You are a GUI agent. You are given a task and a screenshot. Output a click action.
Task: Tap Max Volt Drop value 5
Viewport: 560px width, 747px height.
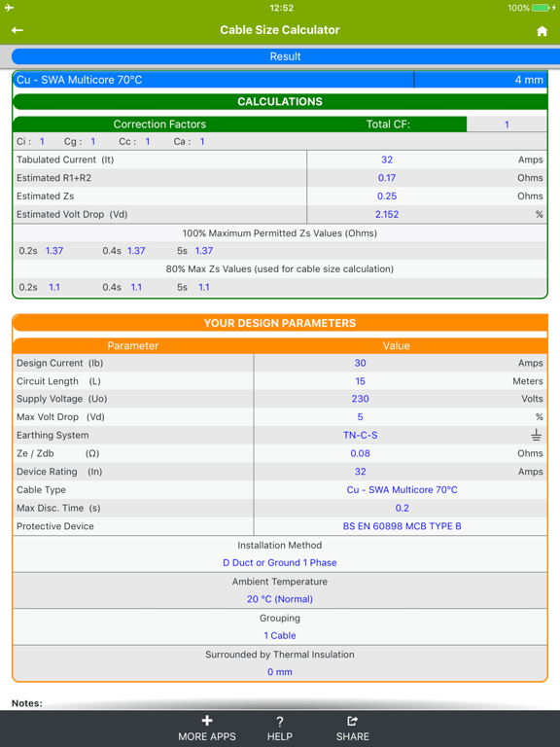[x=360, y=417]
